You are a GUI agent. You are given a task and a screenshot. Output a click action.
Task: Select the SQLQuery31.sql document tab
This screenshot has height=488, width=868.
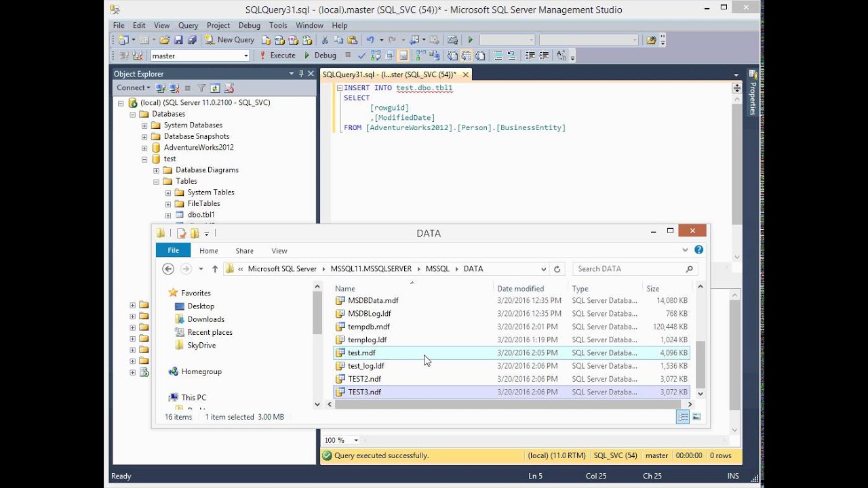click(389, 75)
